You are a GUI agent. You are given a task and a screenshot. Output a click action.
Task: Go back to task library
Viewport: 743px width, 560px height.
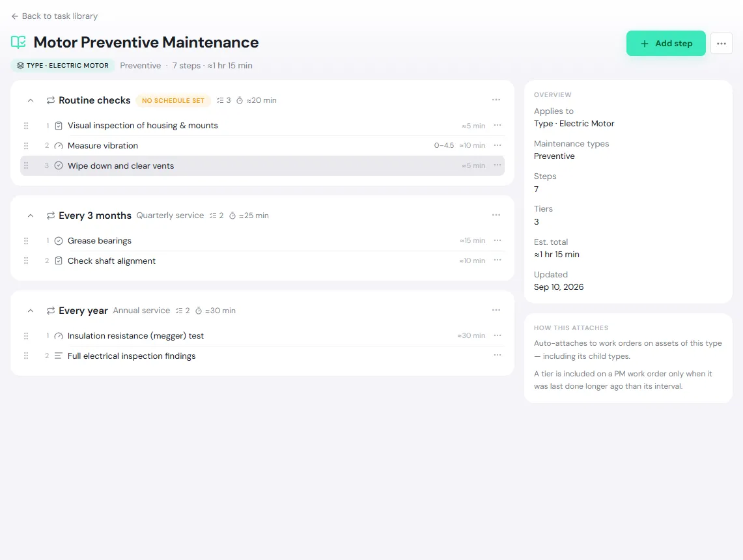[54, 16]
